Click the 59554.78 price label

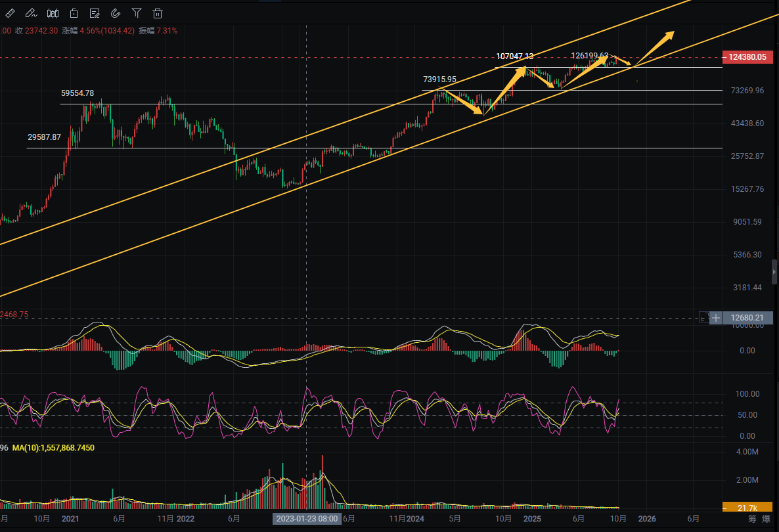click(78, 93)
